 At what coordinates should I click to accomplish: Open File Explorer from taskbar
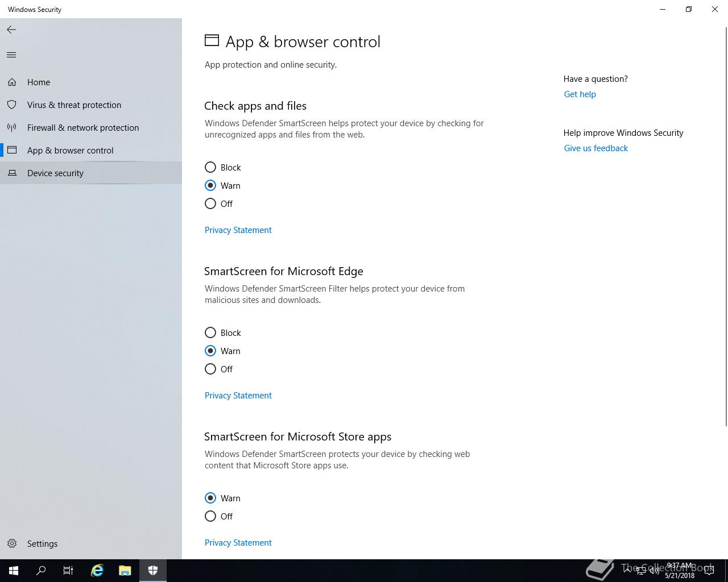point(125,571)
